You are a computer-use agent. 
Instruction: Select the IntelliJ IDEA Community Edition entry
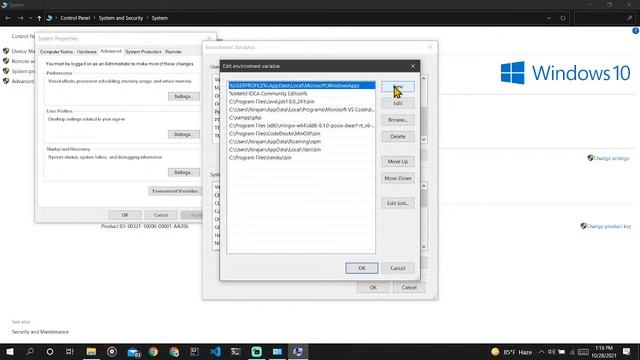click(x=302, y=93)
